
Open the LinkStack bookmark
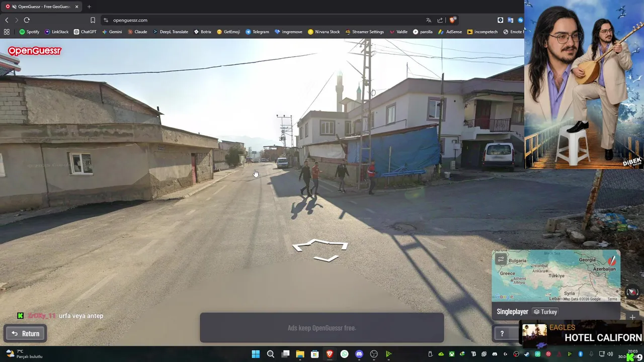pyautogui.click(x=56, y=32)
